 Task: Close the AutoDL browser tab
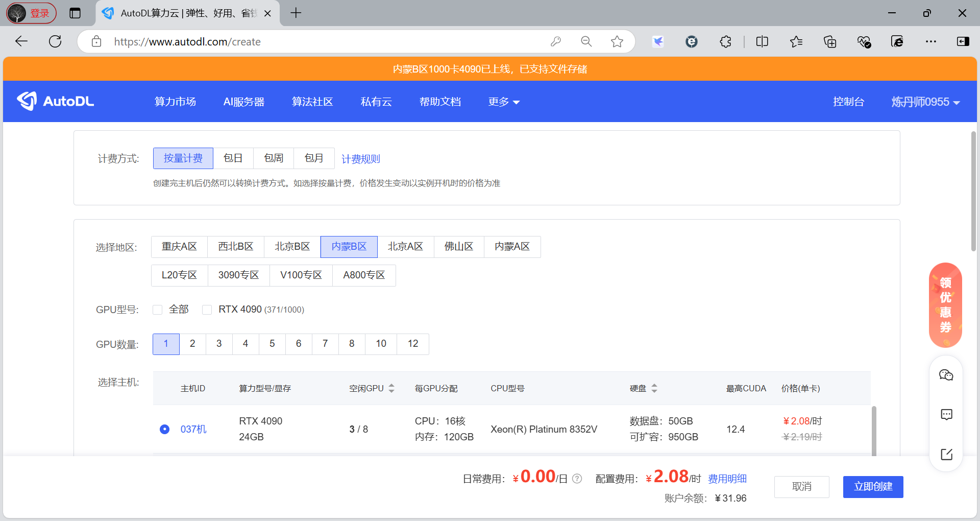pos(267,14)
